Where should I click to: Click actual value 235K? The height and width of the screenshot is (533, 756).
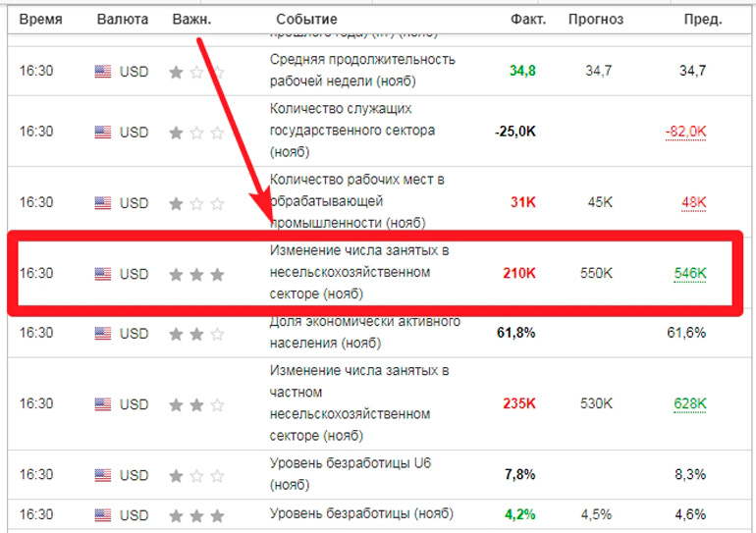coord(519,403)
